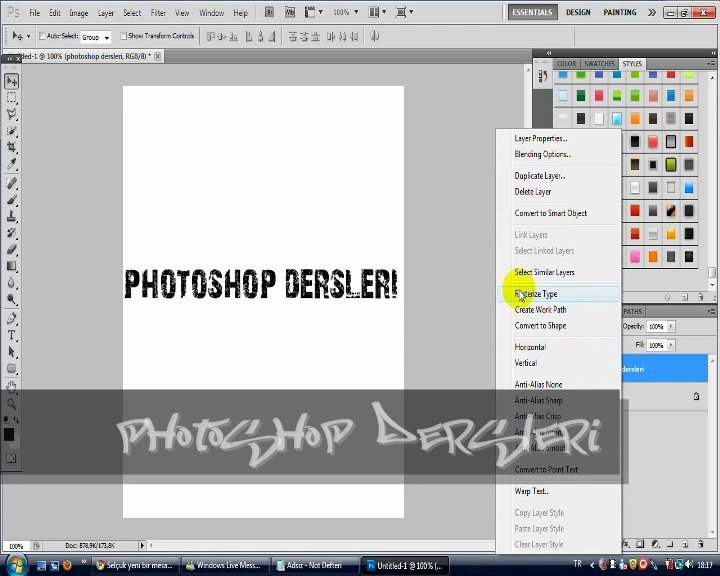
Task: Select the Gradient tool
Action: pos(12,266)
